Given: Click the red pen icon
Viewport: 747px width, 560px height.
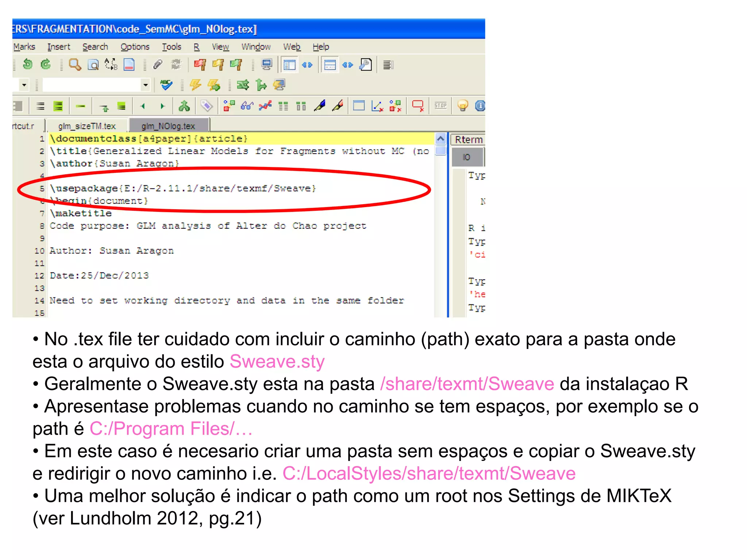Looking at the screenshot, I should (338, 106).
